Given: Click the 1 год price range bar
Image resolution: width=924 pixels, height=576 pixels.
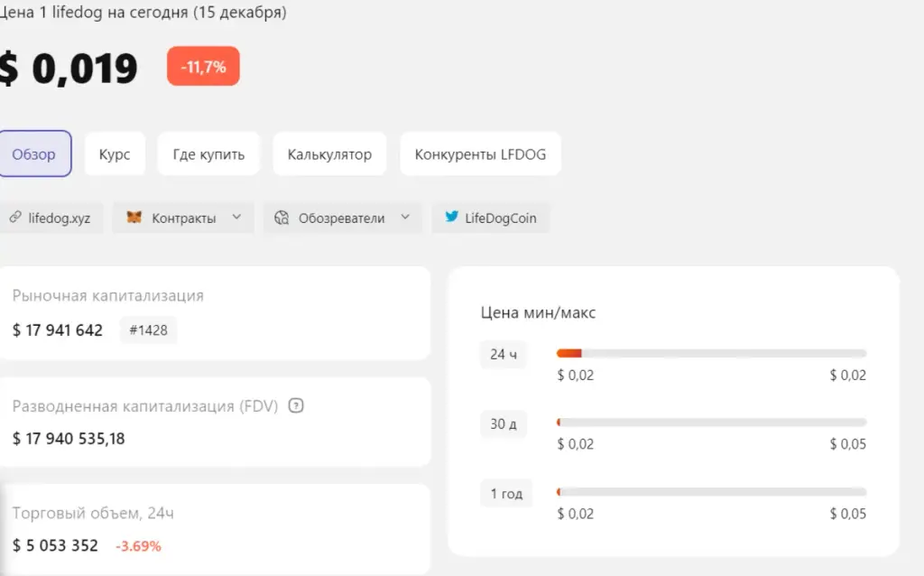Looking at the screenshot, I should [x=711, y=492].
